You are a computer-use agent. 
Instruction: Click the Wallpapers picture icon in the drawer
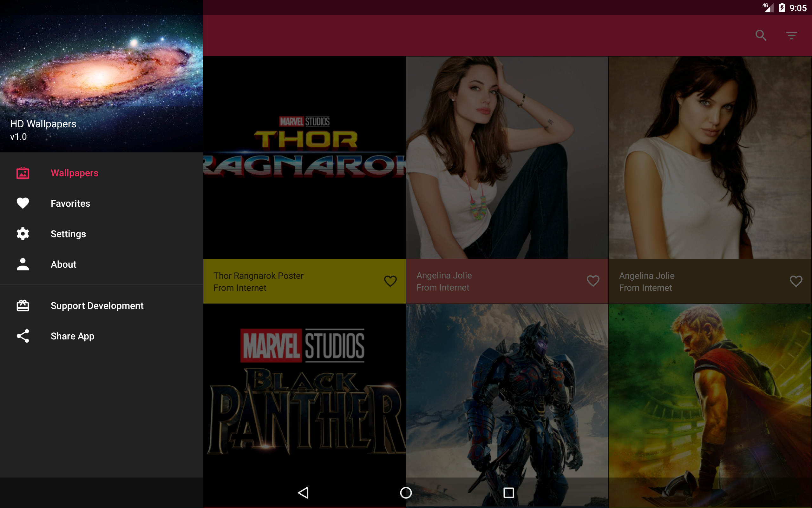(23, 173)
